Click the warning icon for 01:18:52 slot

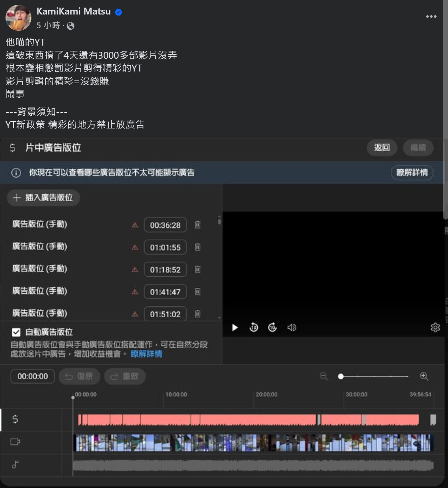coord(135,270)
